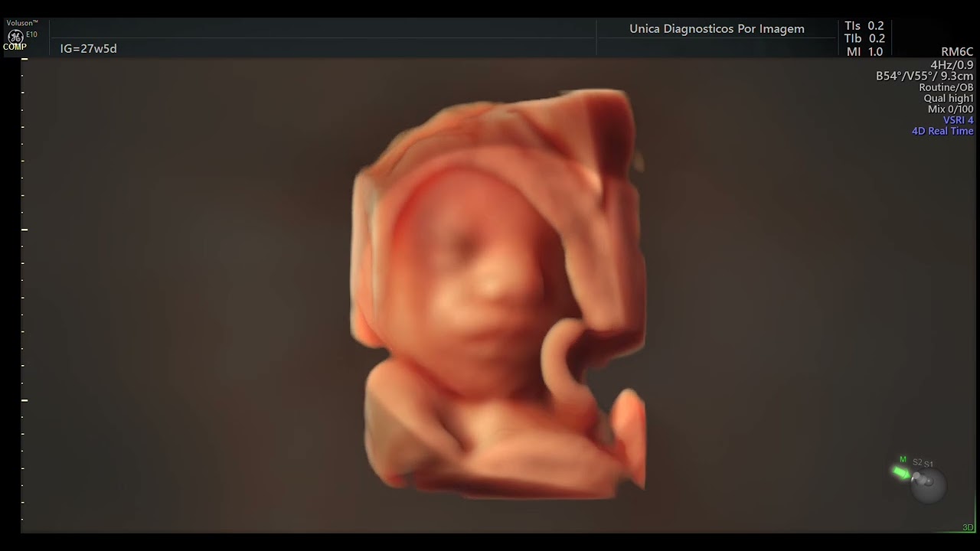Click the COMP label

point(15,47)
